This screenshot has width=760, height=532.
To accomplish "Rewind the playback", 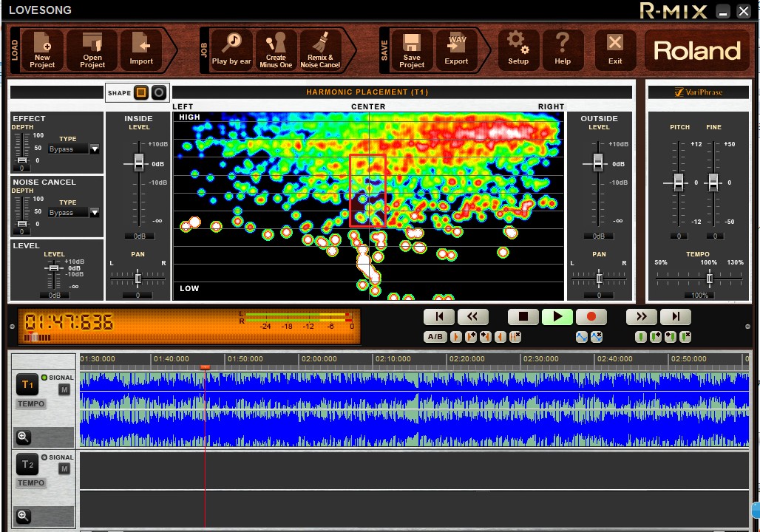I will [472, 317].
